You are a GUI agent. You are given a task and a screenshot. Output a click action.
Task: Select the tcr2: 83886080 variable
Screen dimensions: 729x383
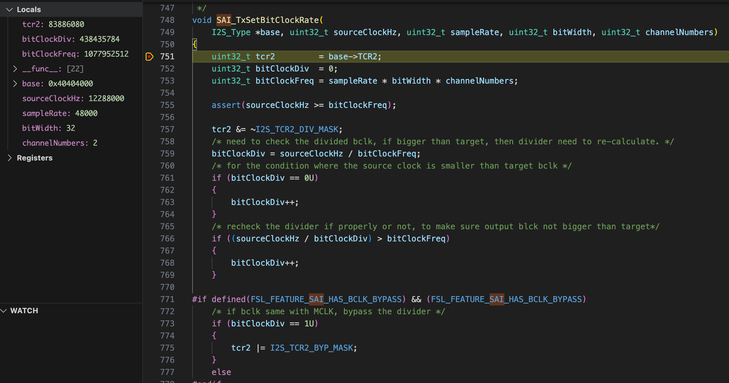tap(53, 24)
